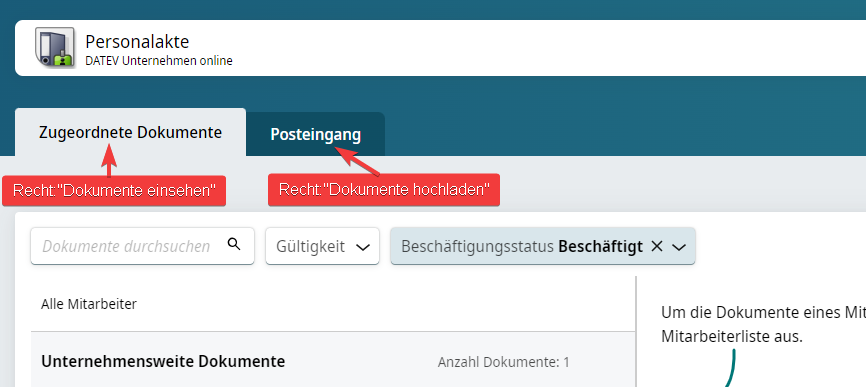Switch to the Zugeordnete Dokumente tab
The width and height of the screenshot is (866, 387).
tap(130, 132)
